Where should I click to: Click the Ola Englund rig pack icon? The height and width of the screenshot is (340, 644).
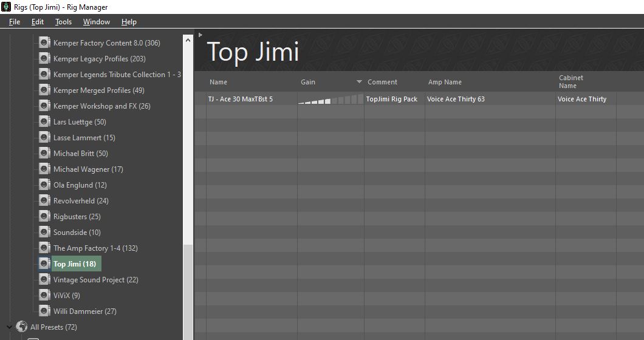[x=44, y=185]
